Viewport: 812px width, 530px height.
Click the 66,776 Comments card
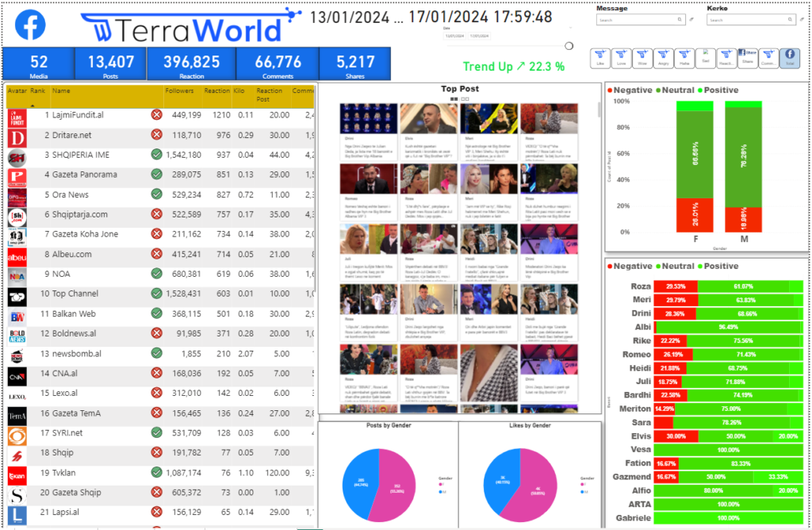pos(278,64)
